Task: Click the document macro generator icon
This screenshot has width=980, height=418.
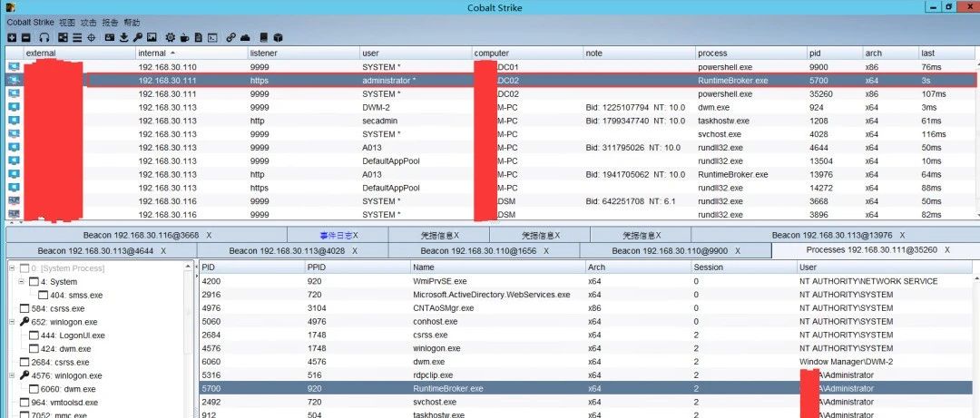Action: 199,37
